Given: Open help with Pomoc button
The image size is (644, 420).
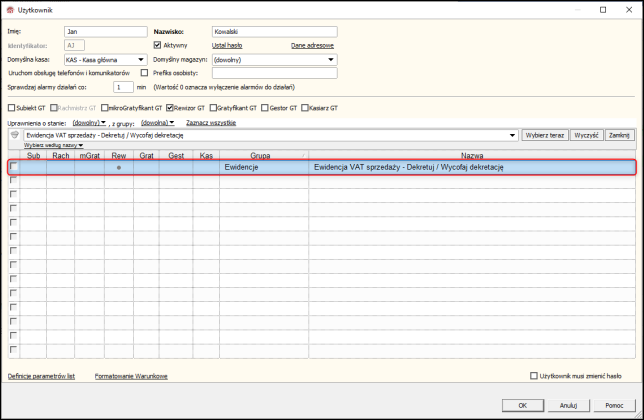Looking at the screenshot, I should 614,405.
